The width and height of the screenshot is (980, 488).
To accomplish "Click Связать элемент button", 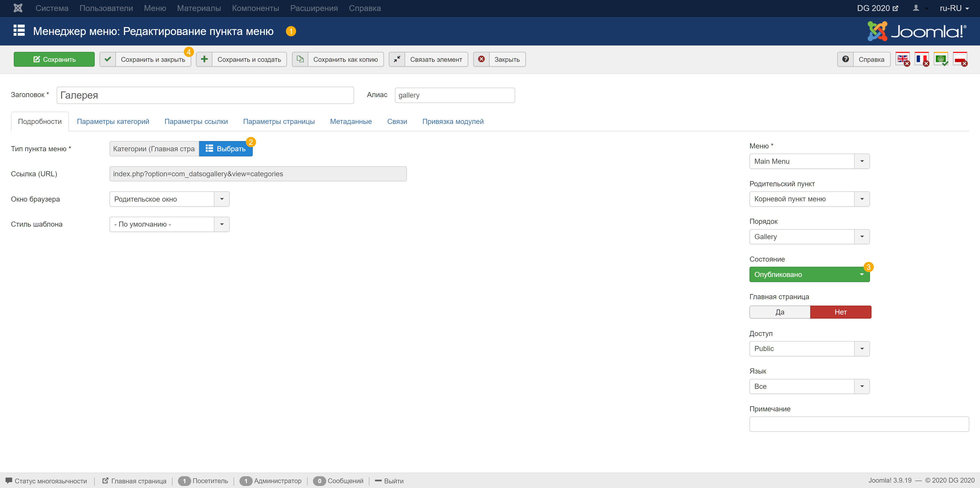I will tap(428, 59).
